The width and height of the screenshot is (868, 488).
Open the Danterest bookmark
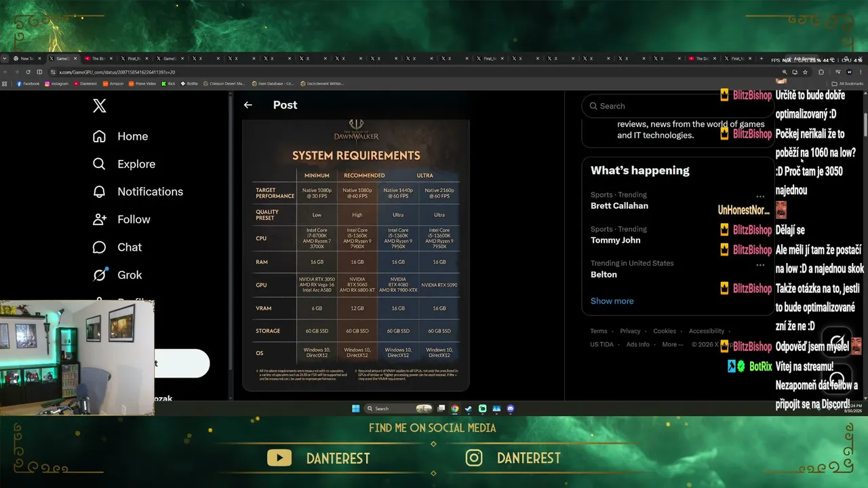[85, 83]
